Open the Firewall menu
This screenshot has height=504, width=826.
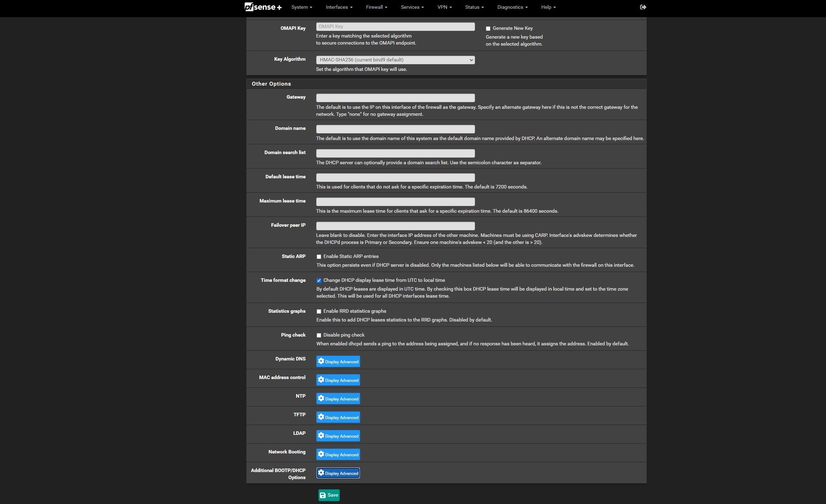[376, 7]
